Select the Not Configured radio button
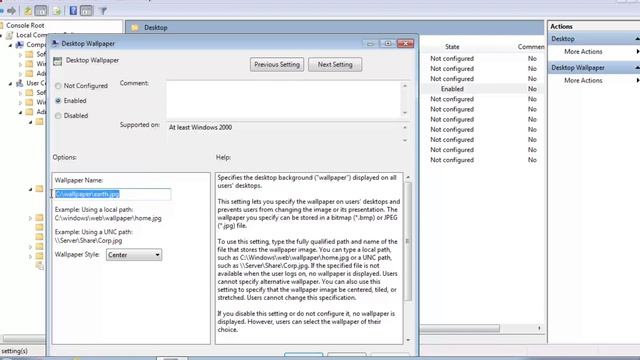Viewport: 640px width, 360px height. click(58, 86)
